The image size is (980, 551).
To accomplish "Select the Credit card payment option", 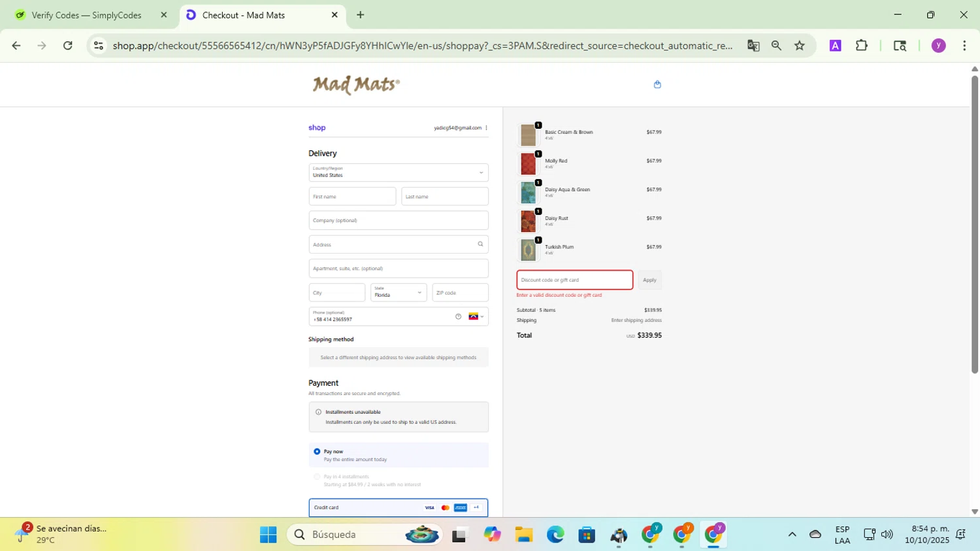I will coord(399,507).
